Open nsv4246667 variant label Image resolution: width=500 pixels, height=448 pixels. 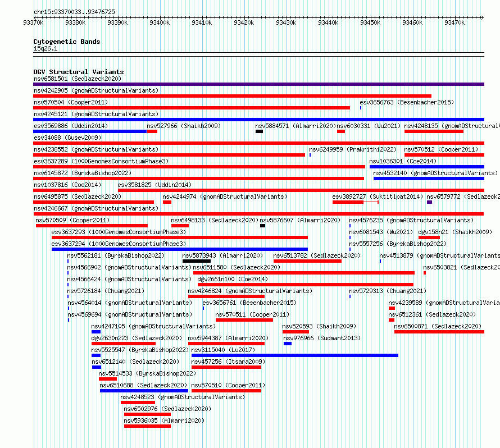point(96,208)
